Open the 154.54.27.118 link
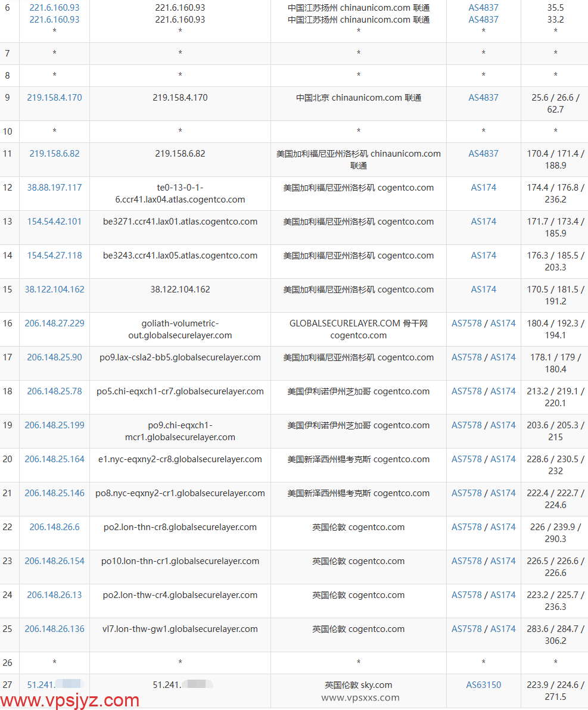 pos(54,256)
